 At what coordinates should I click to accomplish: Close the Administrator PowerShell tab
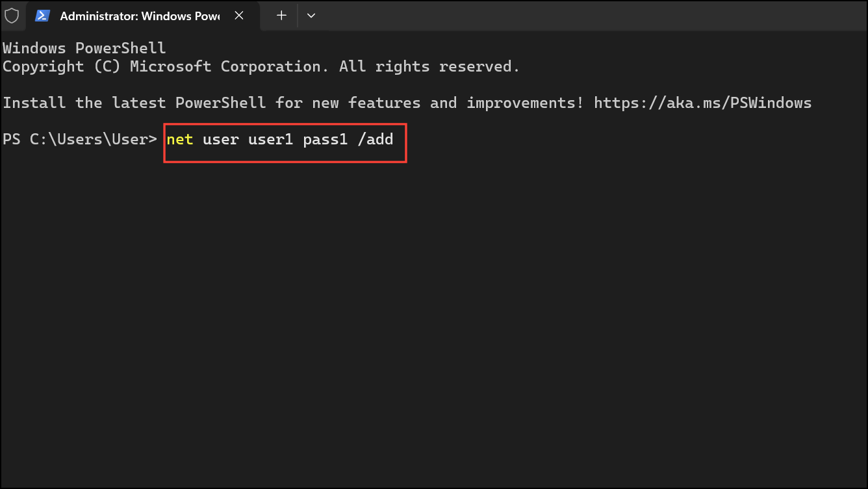point(238,16)
